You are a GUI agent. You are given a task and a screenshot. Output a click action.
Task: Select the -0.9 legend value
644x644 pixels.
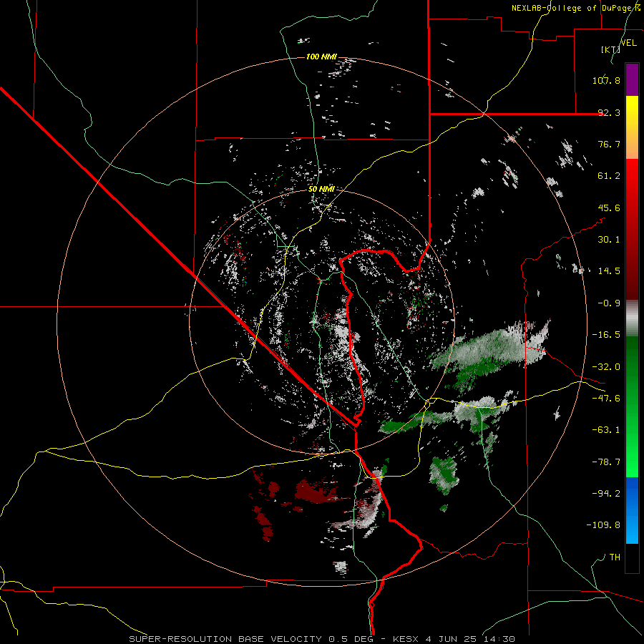tap(609, 303)
